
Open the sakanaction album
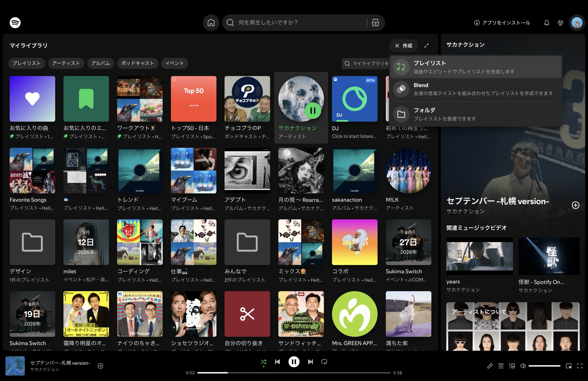pyautogui.click(x=354, y=179)
